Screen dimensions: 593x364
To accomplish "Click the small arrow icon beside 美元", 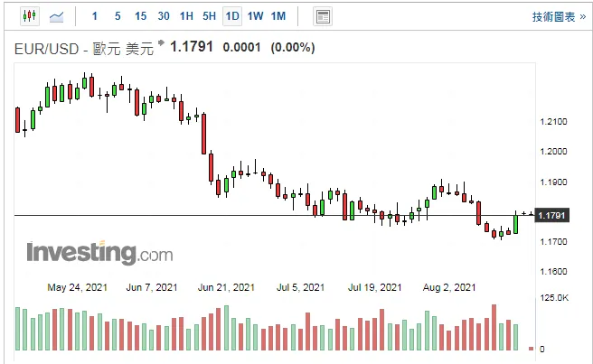I will [161, 42].
